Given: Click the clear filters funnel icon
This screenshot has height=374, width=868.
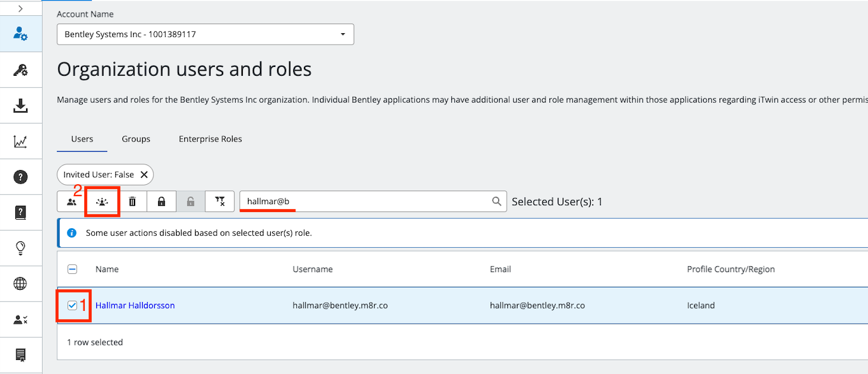Looking at the screenshot, I should pyautogui.click(x=220, y=201).
